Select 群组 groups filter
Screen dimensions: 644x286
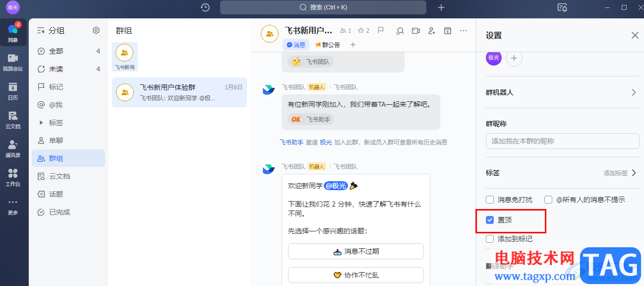pyautogui.click(x=68, y=158)
